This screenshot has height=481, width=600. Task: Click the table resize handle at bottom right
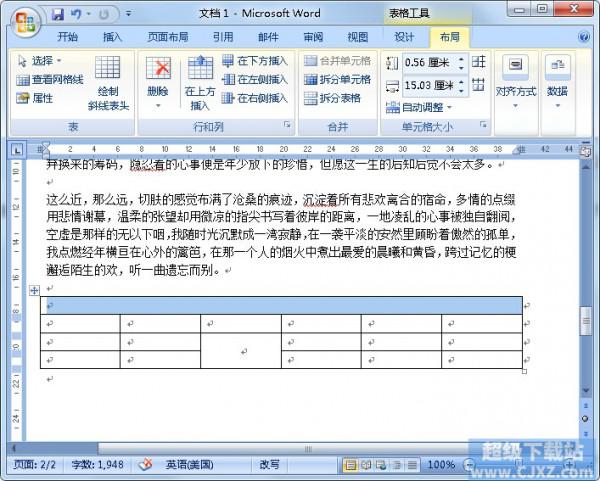click(524, 371)
